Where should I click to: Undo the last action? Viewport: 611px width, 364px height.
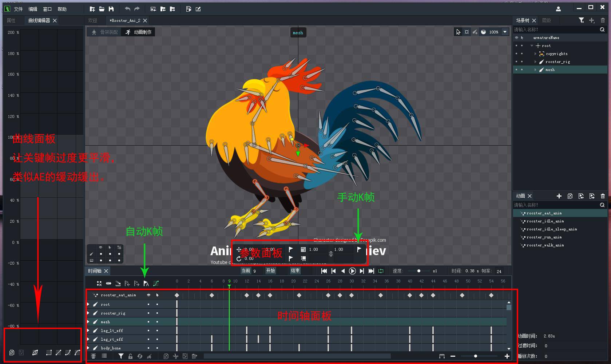pyautogui.click(x=127, y=9)
